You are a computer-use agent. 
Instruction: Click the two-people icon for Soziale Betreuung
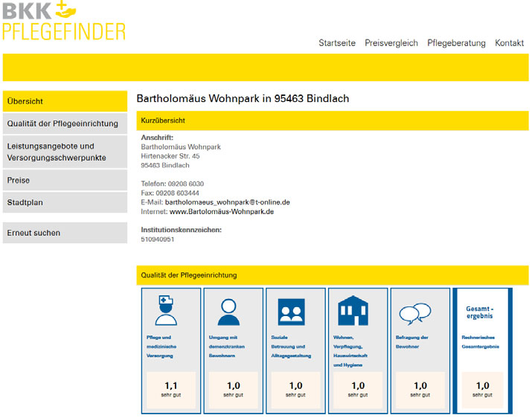[x=291, y=312]
